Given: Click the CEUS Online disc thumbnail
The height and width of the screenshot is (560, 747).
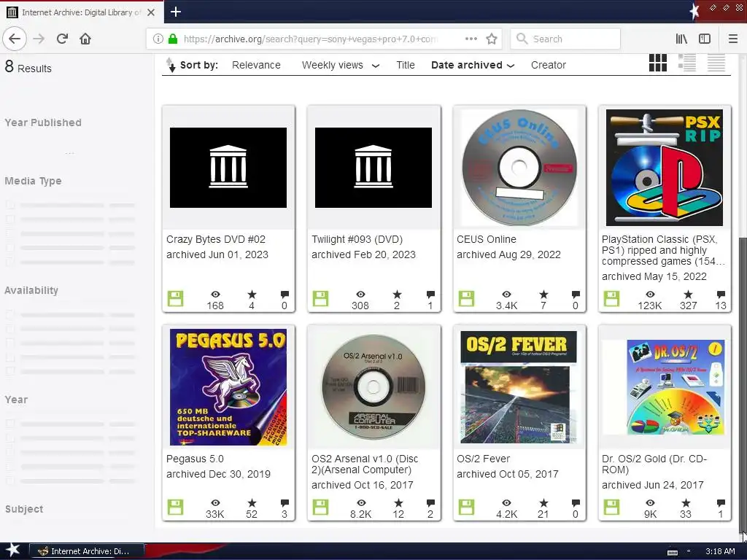Looking at the screenshot, I should coord(519,168).
